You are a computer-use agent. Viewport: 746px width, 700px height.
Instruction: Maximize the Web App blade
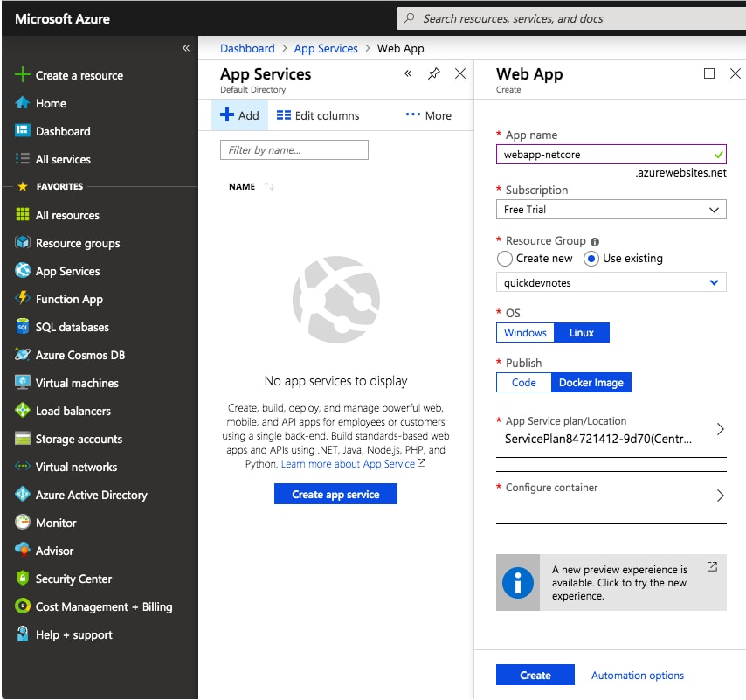[709, 73]
